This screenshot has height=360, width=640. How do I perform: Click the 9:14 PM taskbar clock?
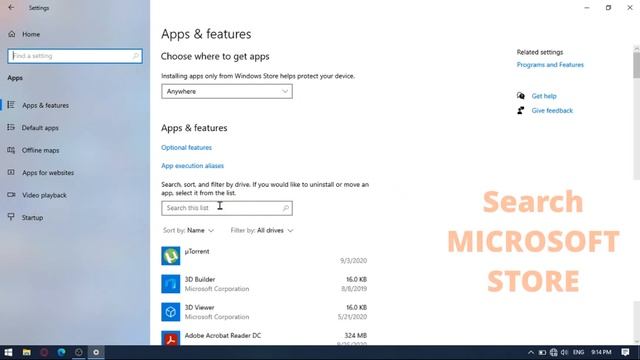tap(601, 352)
